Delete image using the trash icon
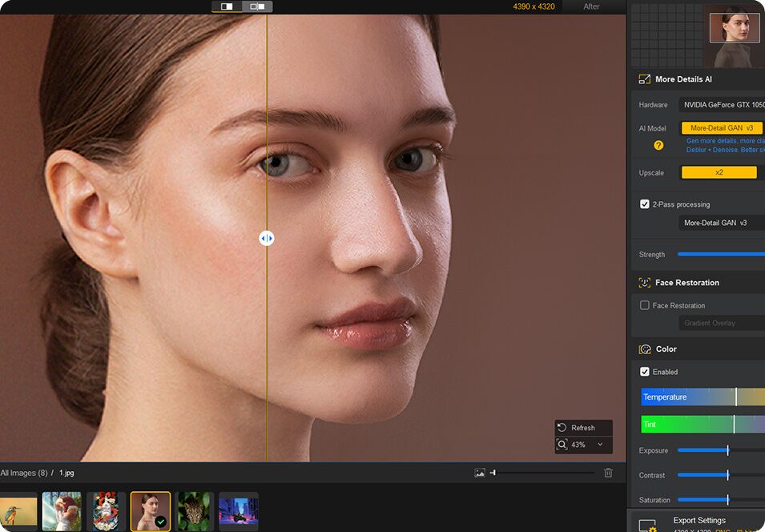The image size is (765, 532). click(x=608, y=473)
